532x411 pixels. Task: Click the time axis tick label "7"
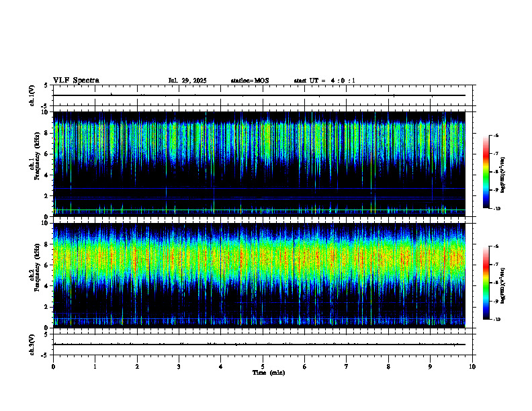(347, 367)
